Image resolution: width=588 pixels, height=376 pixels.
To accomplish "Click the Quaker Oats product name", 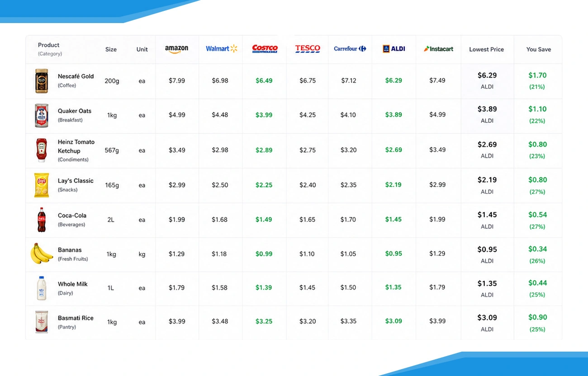I will [75, 111].
